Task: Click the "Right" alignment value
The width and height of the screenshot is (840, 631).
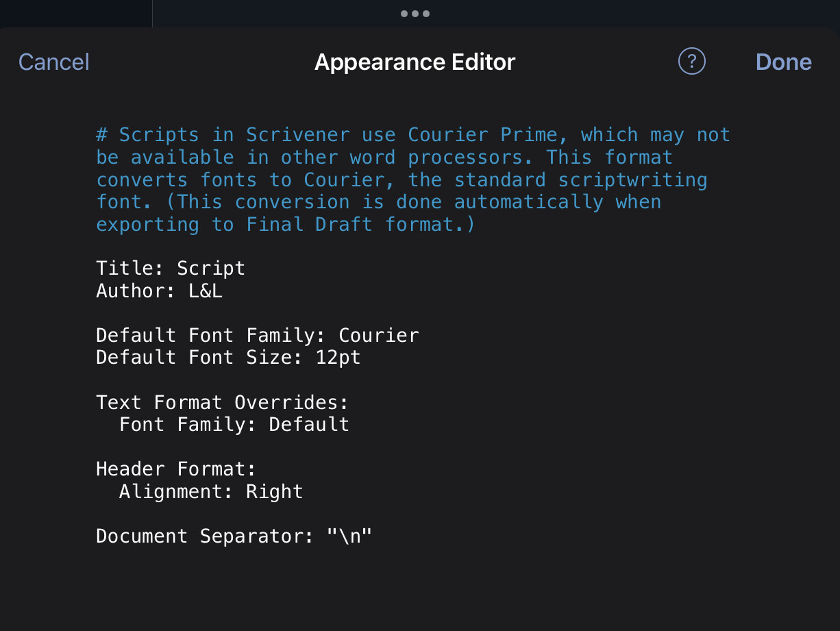Action: click(274, 491)
